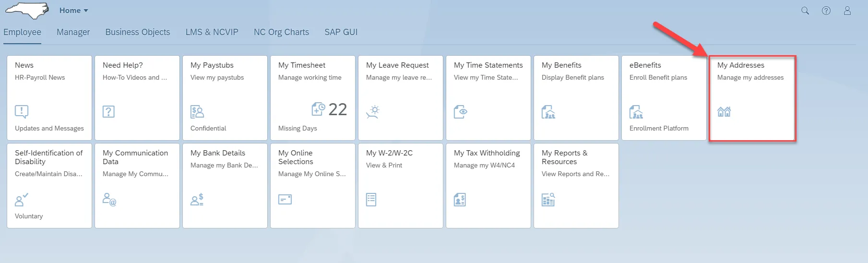Open the eBenefits tile title
The width and height of the screenshot is (868, 263).
pyautogui.click(x=645, y=65)
